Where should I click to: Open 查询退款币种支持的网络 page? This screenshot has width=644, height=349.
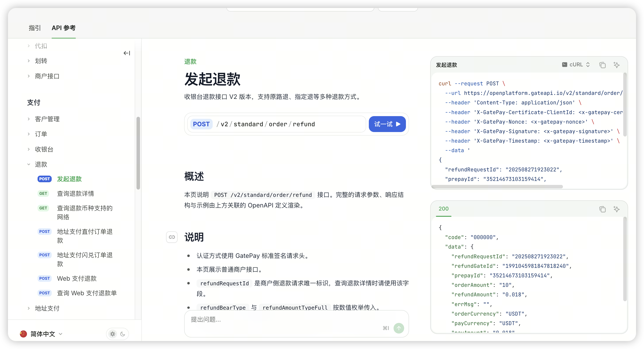pyautogui.click(x=85, y=213)
